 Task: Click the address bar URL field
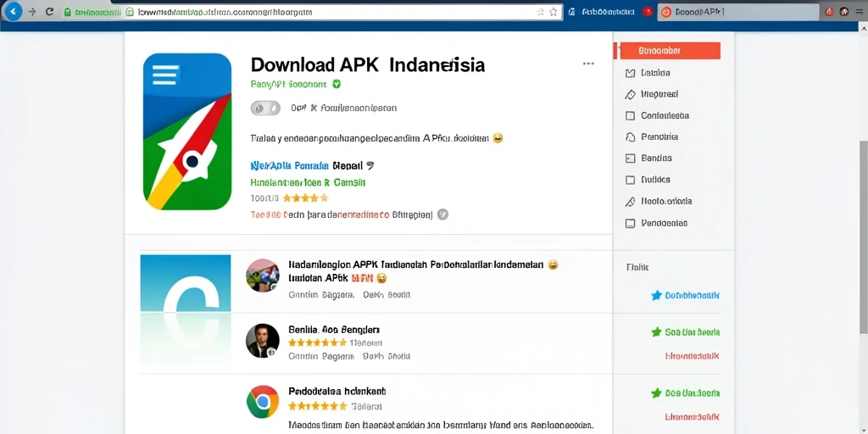point(332,12)
